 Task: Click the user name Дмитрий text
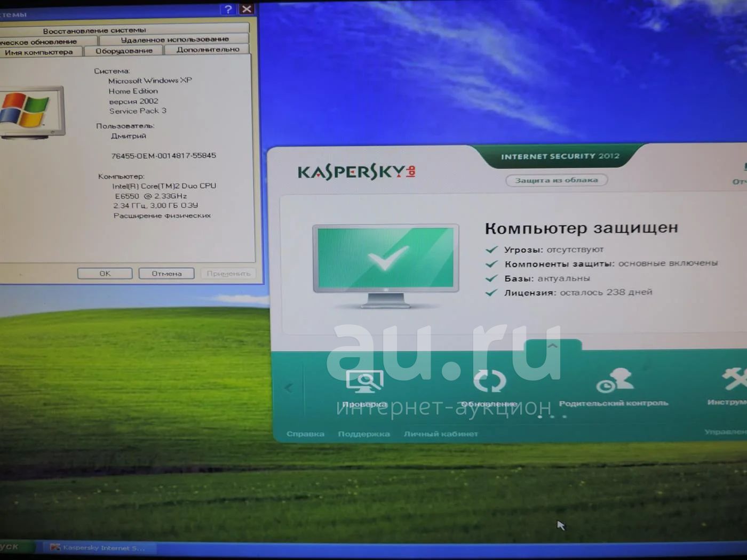pos(128,136)
